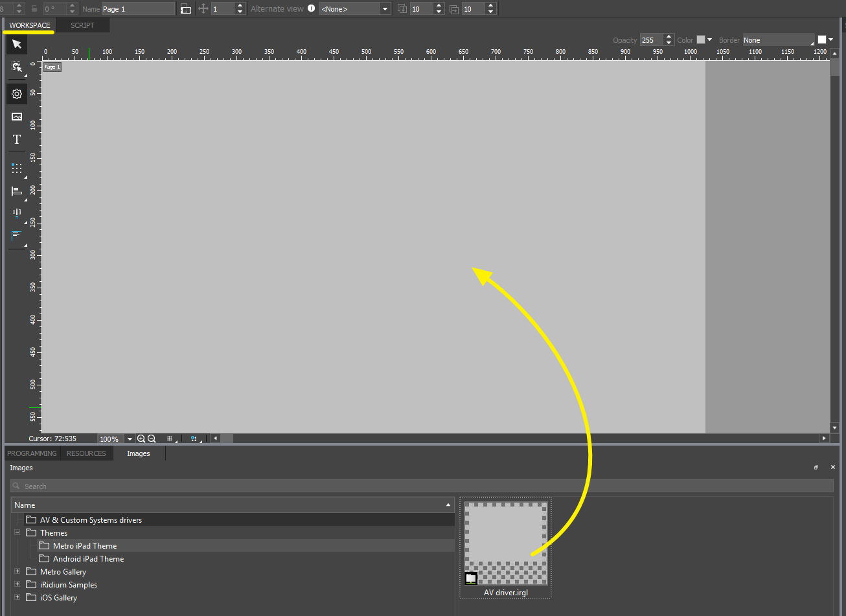Open the RESOURCES tab
Screen dimensions: 846x616
pyautogui.click(x=86, y=453)
